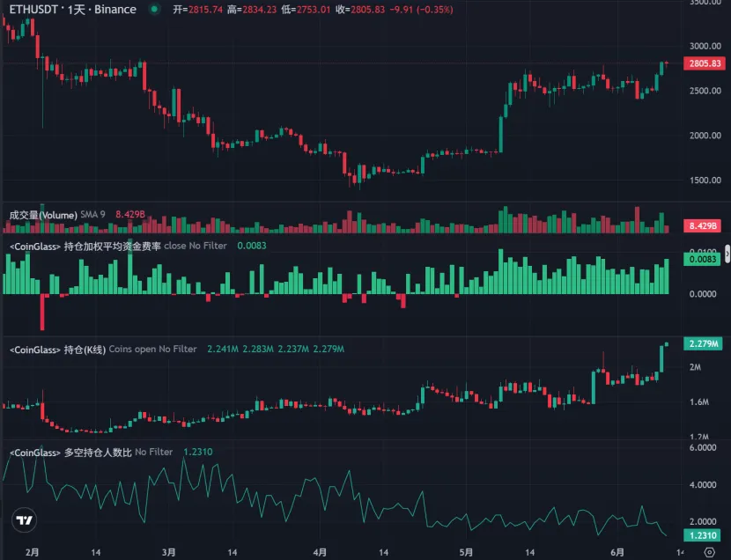This screenshot has height=560, width=731.
Task: Click 4月 on the time axis
Action: tap(320, 552)
